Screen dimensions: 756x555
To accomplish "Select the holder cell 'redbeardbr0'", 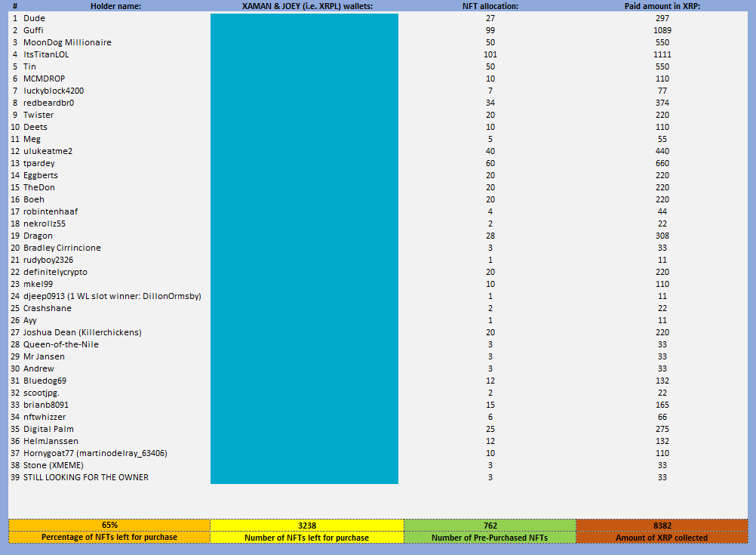I will tap(49, 103).
